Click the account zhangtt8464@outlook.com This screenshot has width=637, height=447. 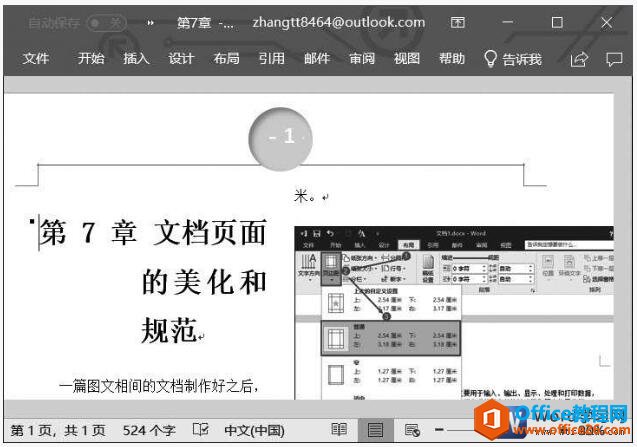coord(338,22)
